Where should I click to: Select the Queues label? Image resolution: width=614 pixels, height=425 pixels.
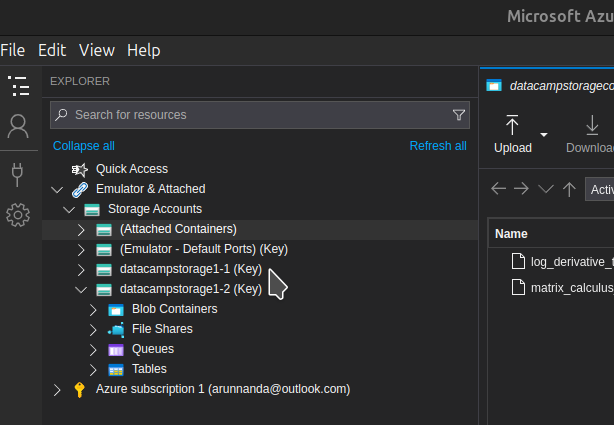[153, 349]
